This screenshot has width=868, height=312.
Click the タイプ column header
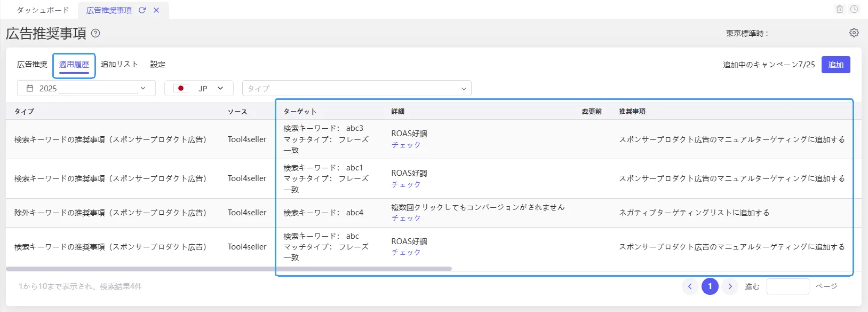point(24,112)
